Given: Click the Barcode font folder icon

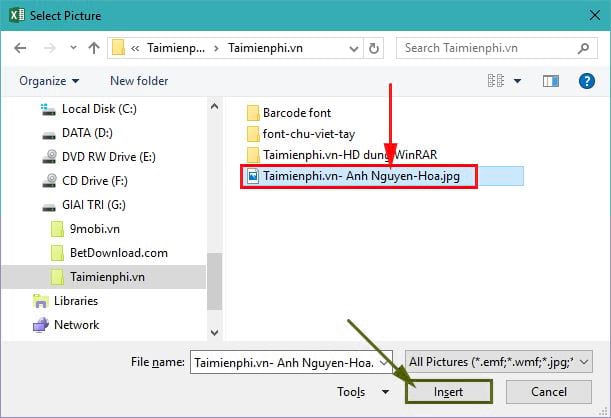Looking at the screenshot, I should click(x=253, y=113).
